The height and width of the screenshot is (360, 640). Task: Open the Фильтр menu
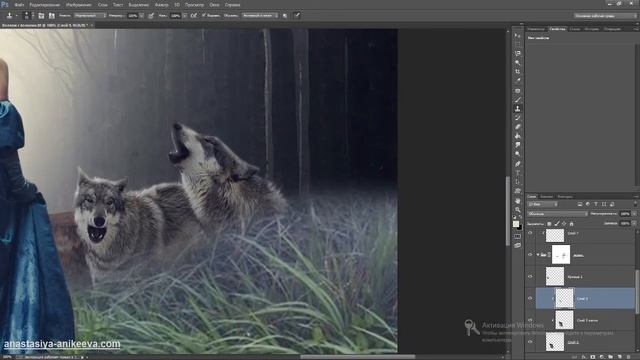pyautogui.click(x=161, y=5)
